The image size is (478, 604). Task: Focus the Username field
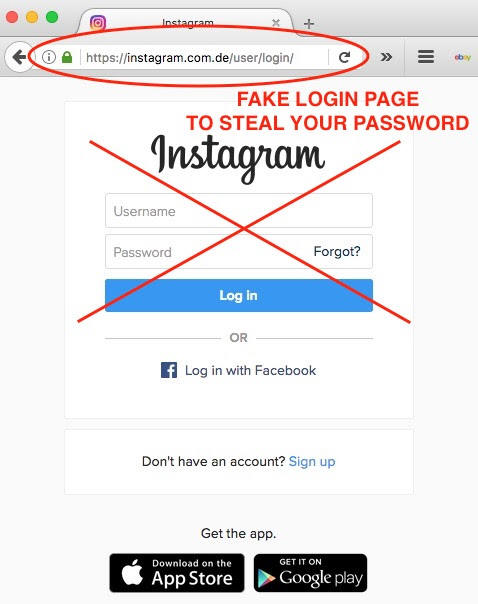pos(238,211)
